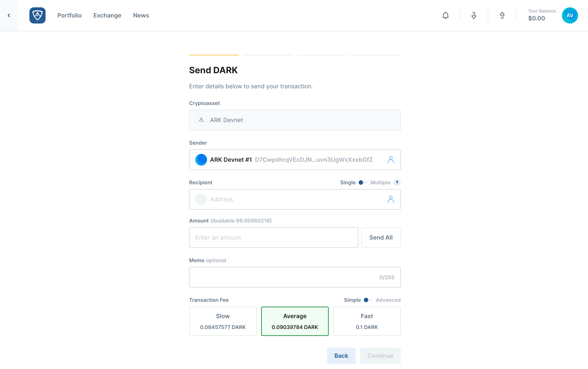Screen dimensions: 588x369
Task: Click the Simple fee label
Action: (352, 300)
